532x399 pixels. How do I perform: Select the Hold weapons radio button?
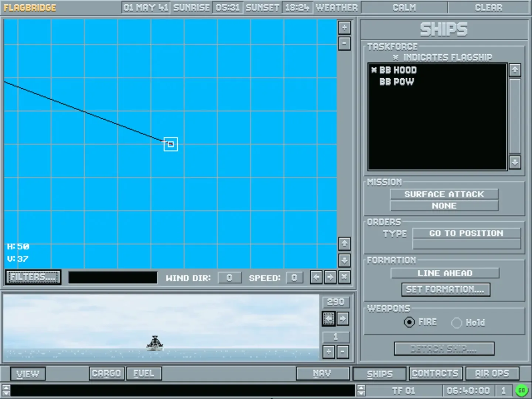point(457,323)
